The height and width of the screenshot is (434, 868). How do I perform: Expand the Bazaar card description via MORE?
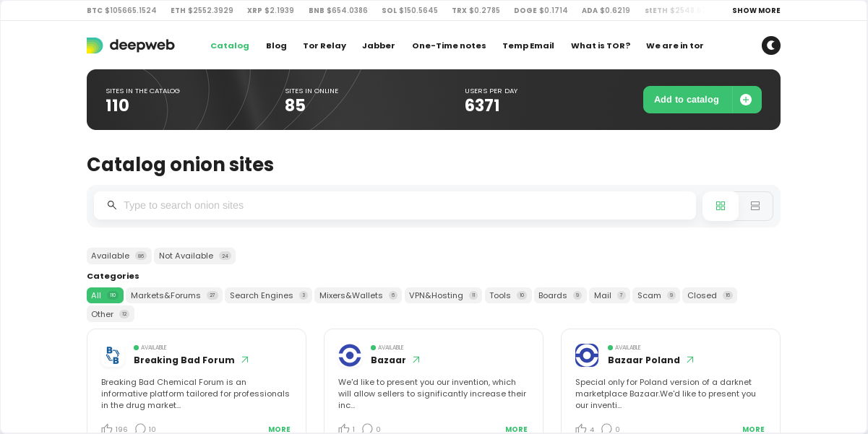coord(516,429)
